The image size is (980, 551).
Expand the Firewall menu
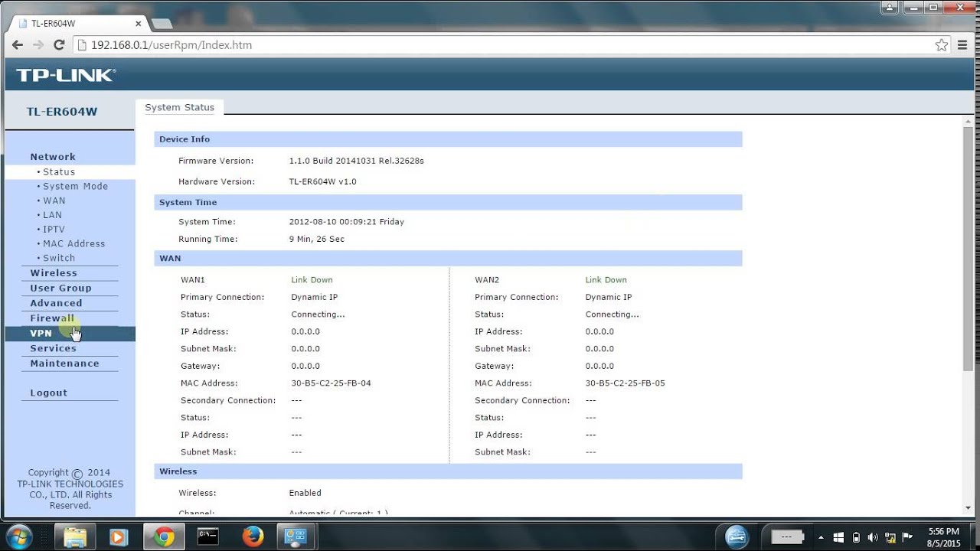coord(52,318)
